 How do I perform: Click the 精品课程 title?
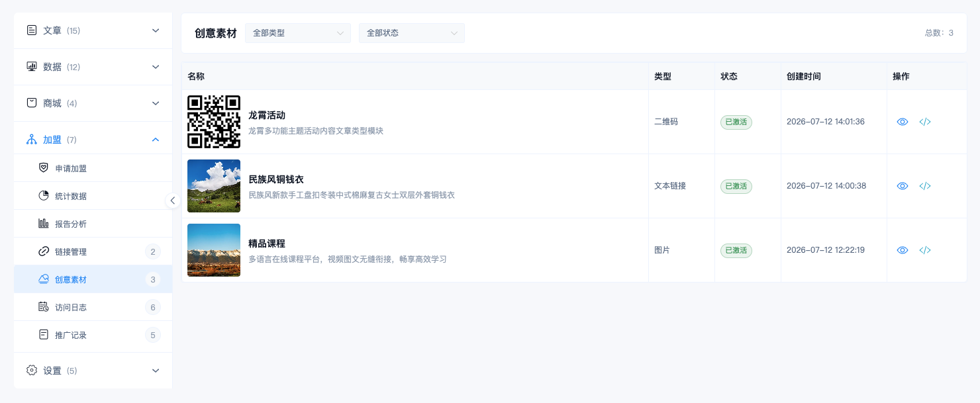[x=267, y=244]
